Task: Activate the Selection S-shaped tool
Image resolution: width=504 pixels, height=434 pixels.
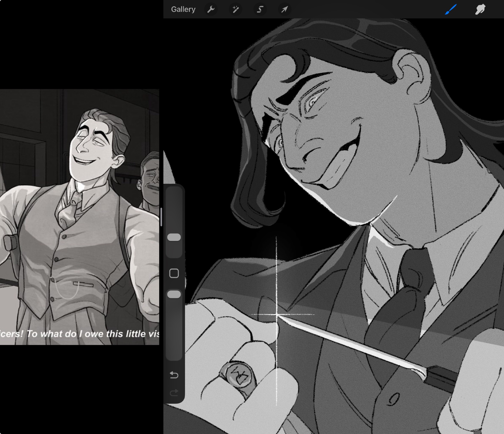Action: pyautogui.click(x=260, y=10)
